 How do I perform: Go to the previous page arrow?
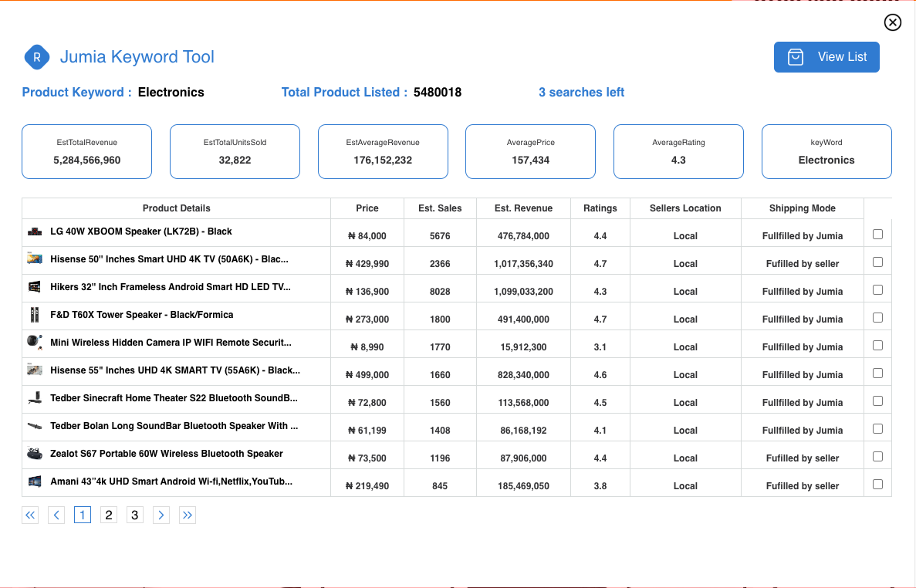point(56,515)
